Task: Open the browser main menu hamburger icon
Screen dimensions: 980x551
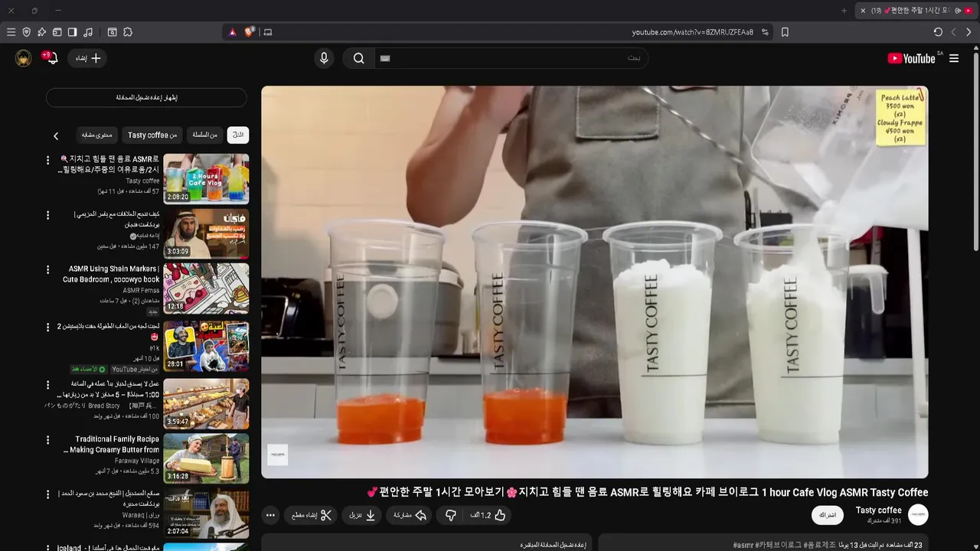Action: 11,32
